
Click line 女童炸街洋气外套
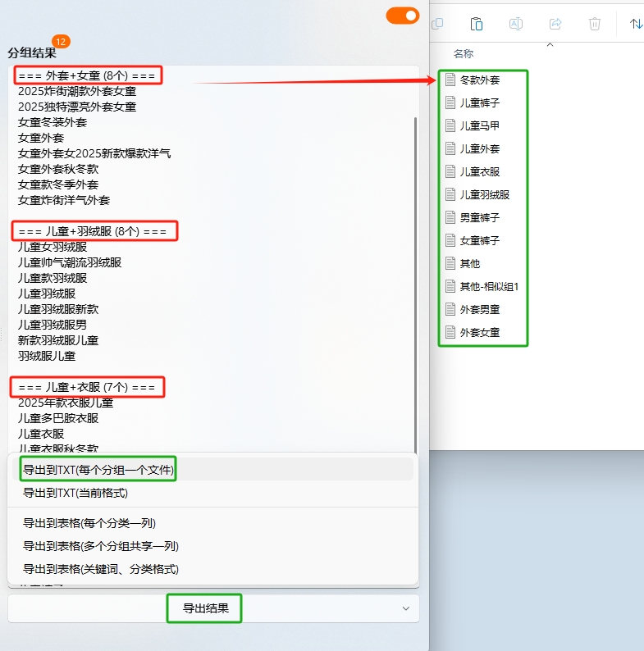point(64,200)
